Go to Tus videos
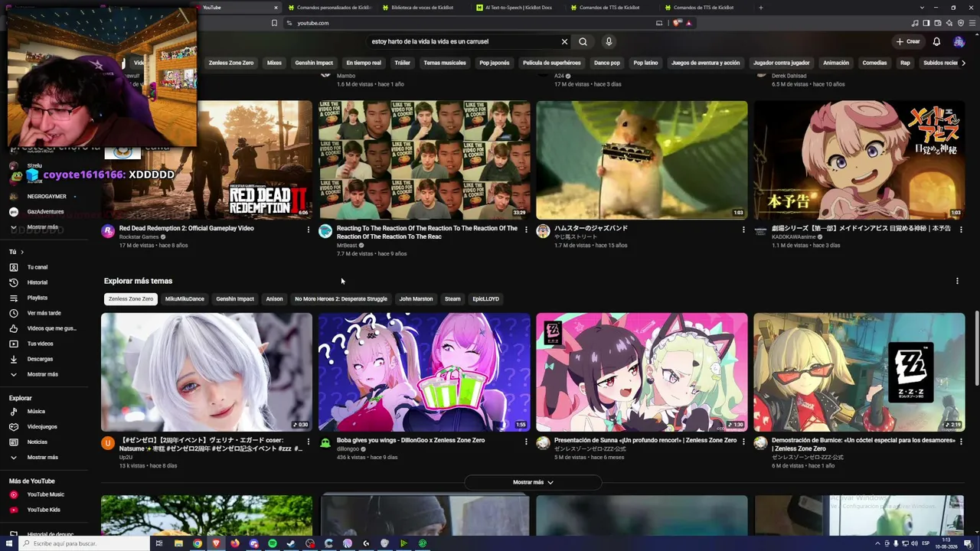980x551 pixels. 40,344
